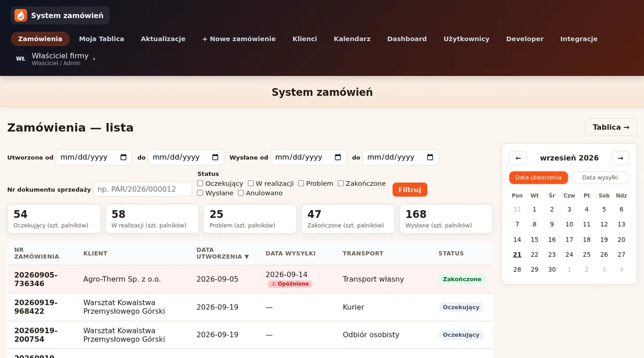The image size is (644, 358).
Task: Select day 14 in the calendar
Action: 517,239
